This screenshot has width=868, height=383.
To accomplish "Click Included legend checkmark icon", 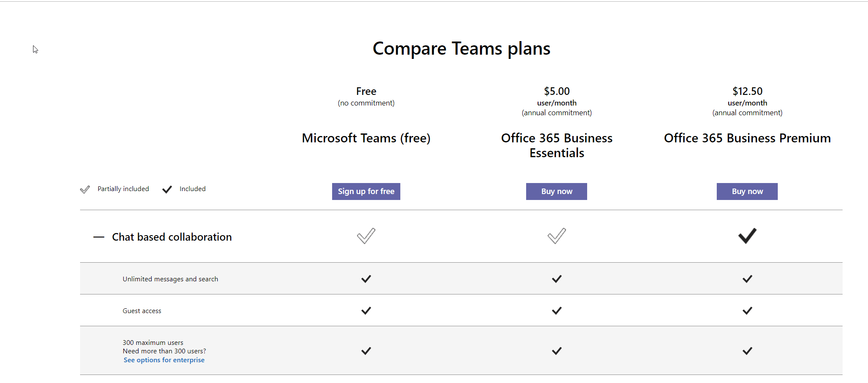I will tap(167, 189).
